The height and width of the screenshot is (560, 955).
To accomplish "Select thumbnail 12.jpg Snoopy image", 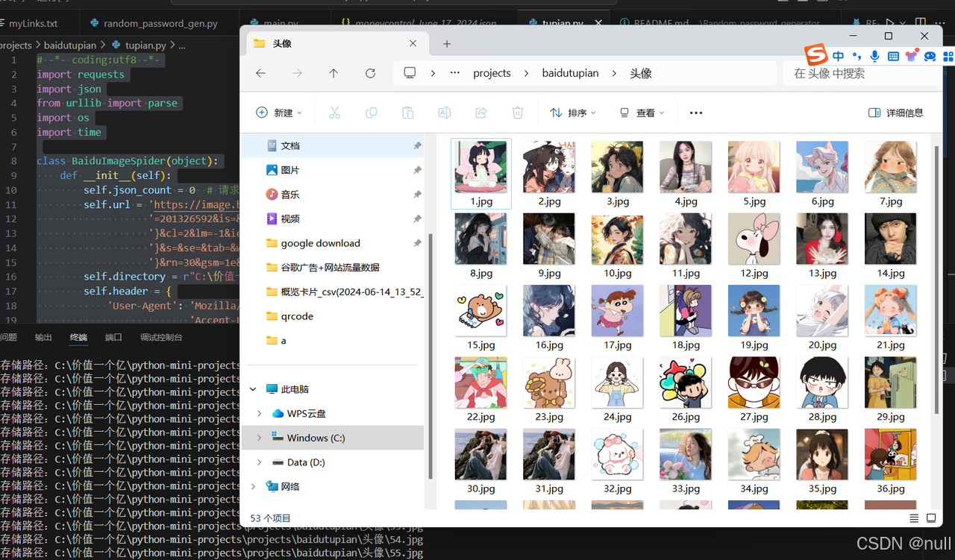I will tap(754, 246).
